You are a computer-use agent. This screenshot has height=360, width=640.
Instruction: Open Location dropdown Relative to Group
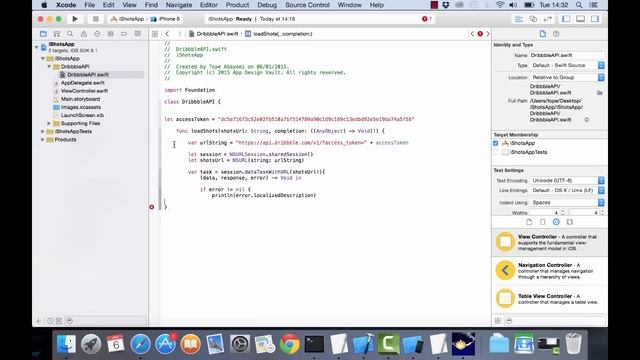tap(567, 77)
